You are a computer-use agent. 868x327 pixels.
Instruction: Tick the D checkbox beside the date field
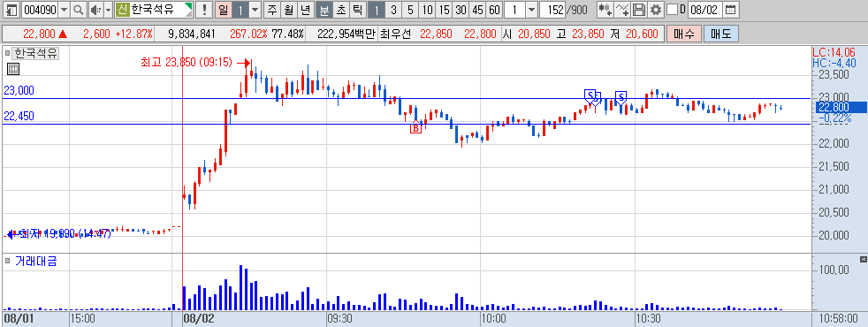pos(672,10)
